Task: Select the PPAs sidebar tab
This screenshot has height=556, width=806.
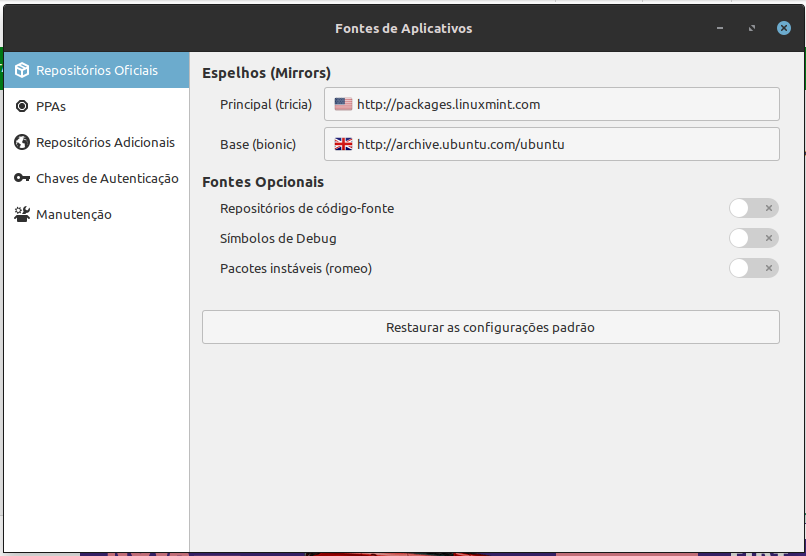Action: point(97,106)
